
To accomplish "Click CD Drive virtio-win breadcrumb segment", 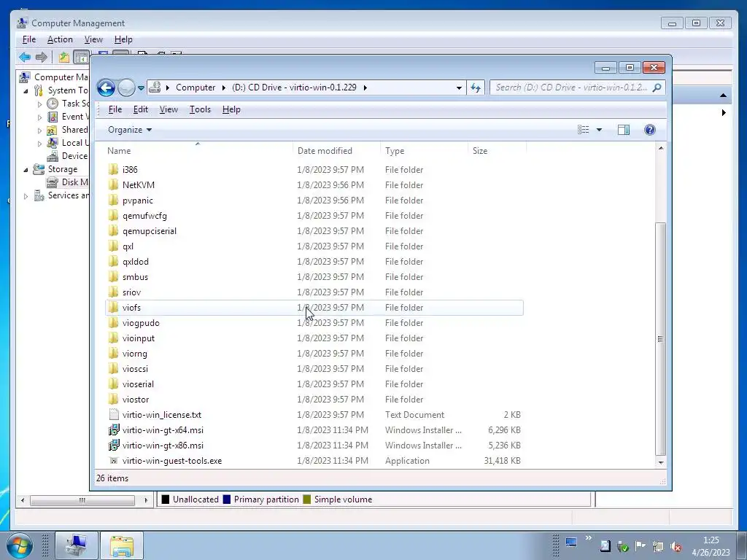I will tap(295, 87).
